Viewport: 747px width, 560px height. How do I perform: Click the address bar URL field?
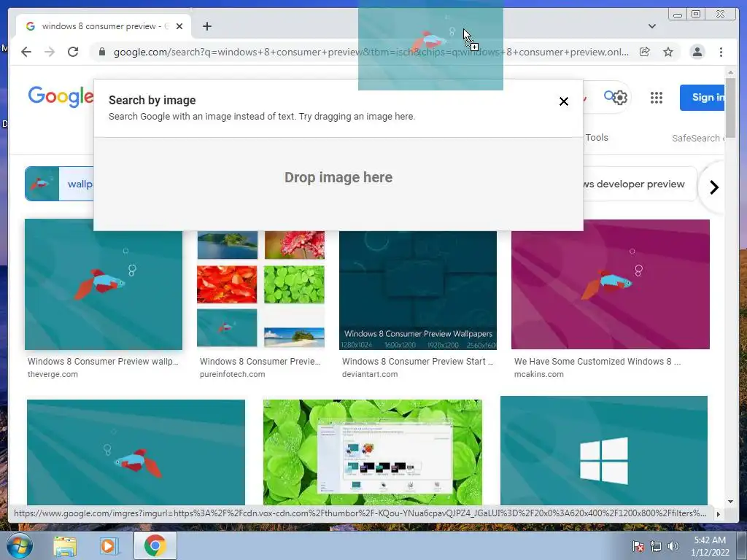pos(371,52)
